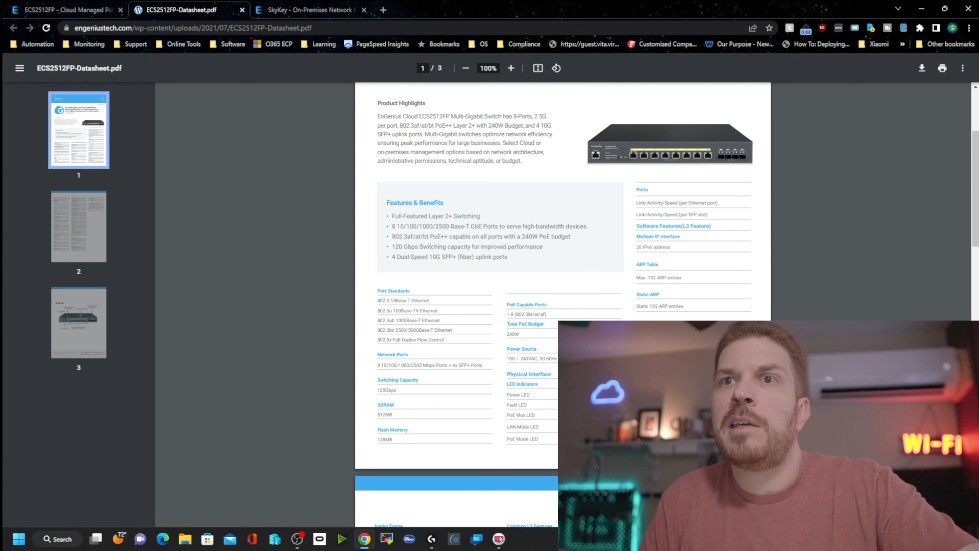Open the Support bookmark folder
979x551 pixels.
tap(130, 44)
